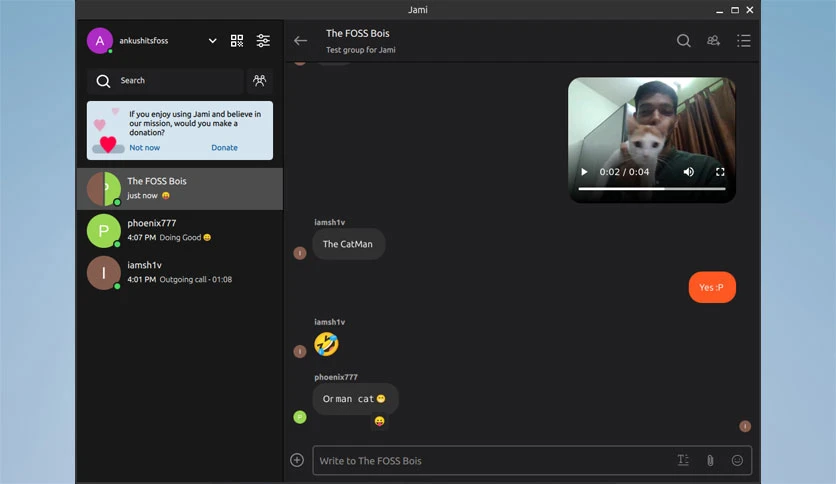Open iamsh1v conversation in list
The height and width of the screenshot is (484, 836).
click(x=180, y=272)
